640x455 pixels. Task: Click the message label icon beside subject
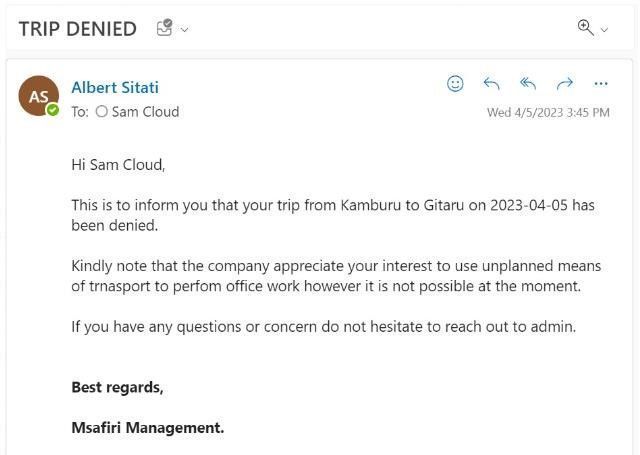click(x=165, y=28)
